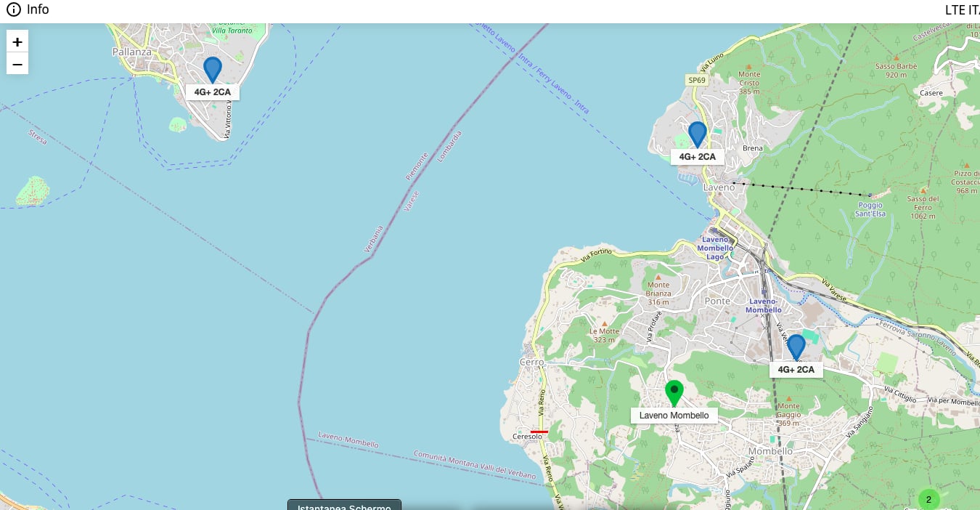Click the 4G+ 2CA label north of Laveno

tap(698, 157)
